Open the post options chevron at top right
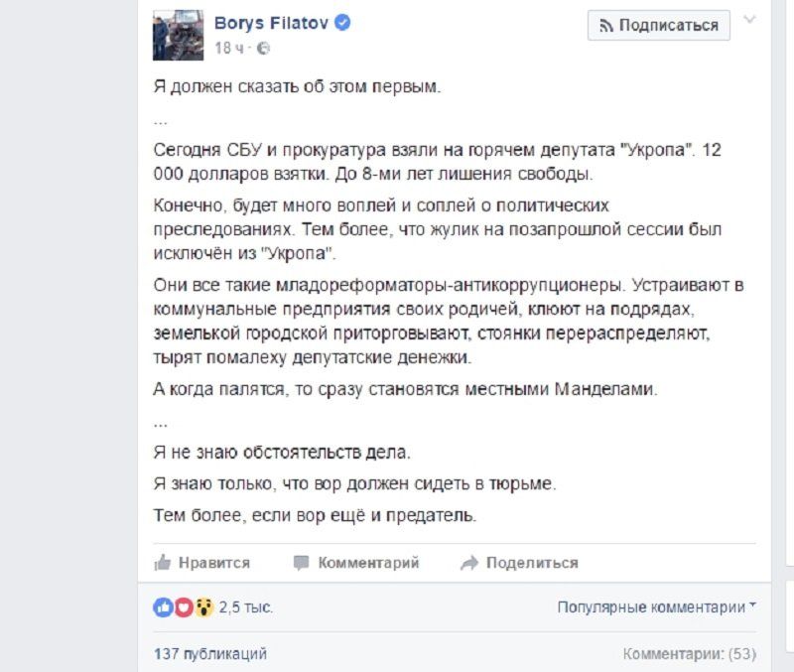 click(x=747, y=18)
